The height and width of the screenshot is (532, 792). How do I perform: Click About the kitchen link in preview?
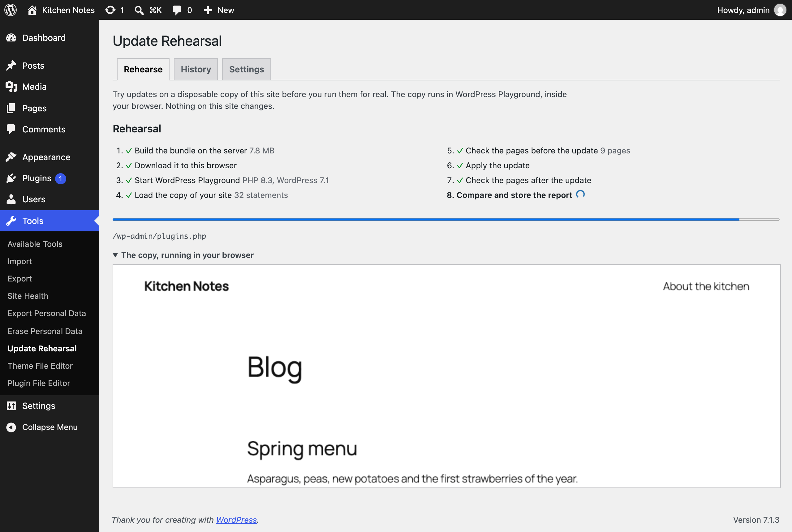pos(706,286)
